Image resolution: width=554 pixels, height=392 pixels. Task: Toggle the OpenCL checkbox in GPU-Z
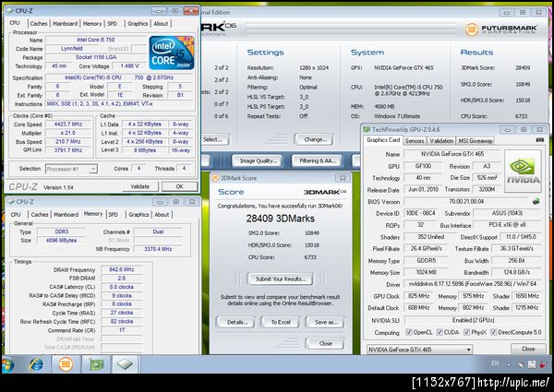[x=409, y=332]
